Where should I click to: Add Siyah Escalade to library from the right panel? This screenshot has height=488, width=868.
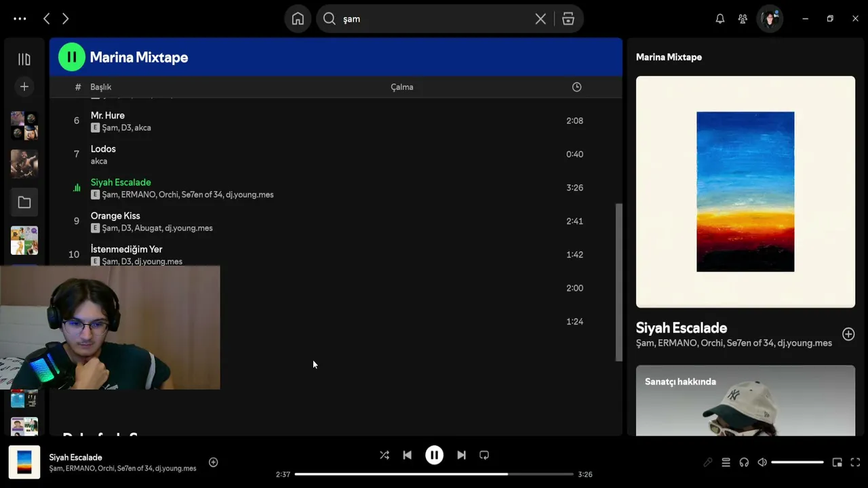[x=848, y=334]
